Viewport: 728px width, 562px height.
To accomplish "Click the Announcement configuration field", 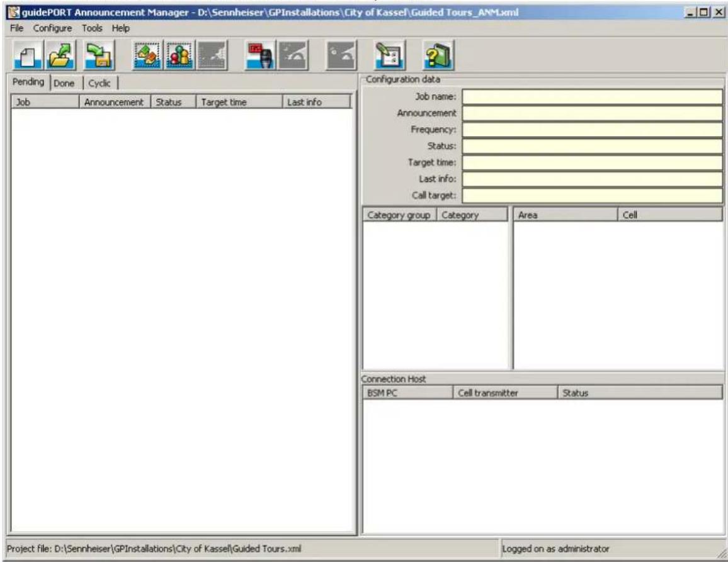I will tap(593, 113).
